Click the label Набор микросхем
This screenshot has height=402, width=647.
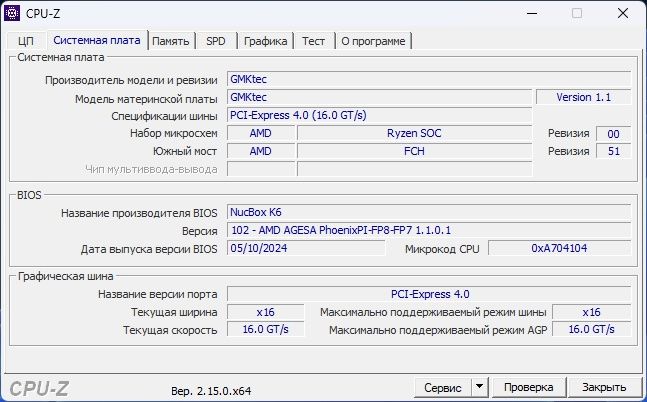tap(174, 133)
